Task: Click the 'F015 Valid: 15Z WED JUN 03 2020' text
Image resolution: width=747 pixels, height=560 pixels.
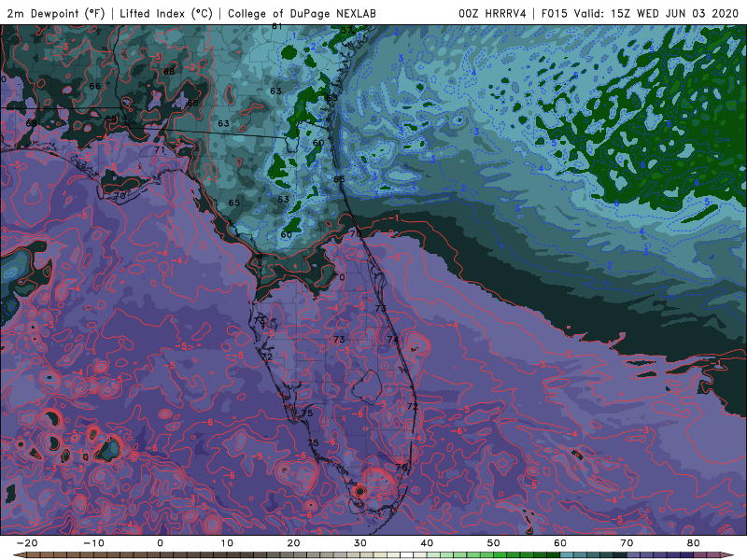Action: click(x=640, y=13)
